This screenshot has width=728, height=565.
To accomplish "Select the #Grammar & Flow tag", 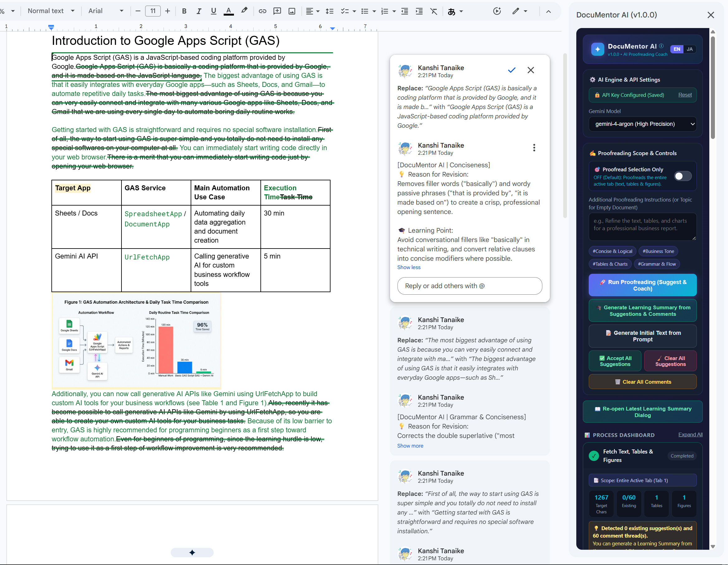I will point(657,264).
